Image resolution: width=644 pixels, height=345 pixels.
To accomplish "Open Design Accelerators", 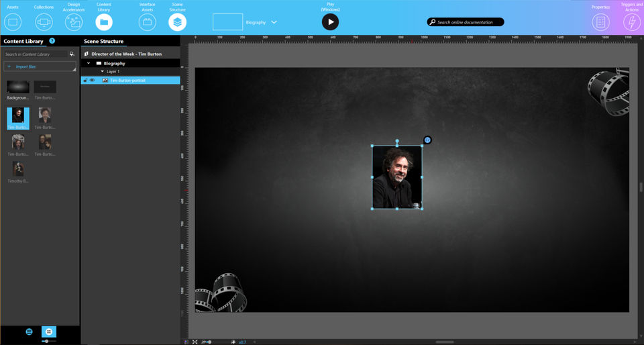I will coord(74,22).
